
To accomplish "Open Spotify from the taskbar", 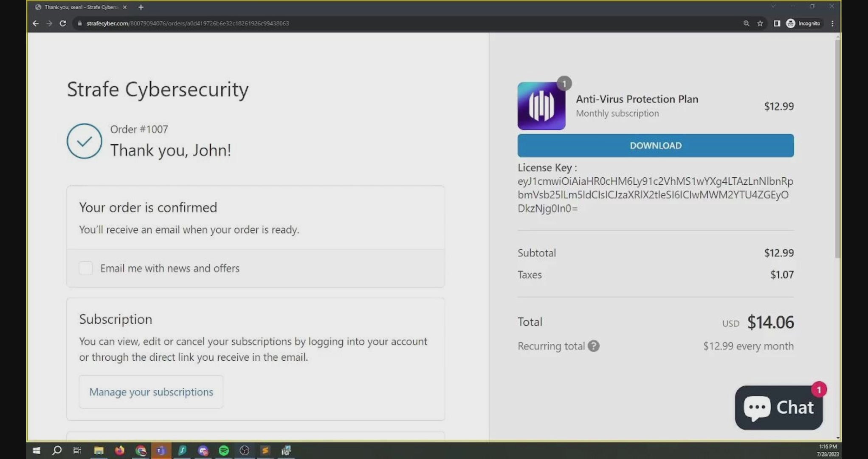I will click(x=224, y=450).
